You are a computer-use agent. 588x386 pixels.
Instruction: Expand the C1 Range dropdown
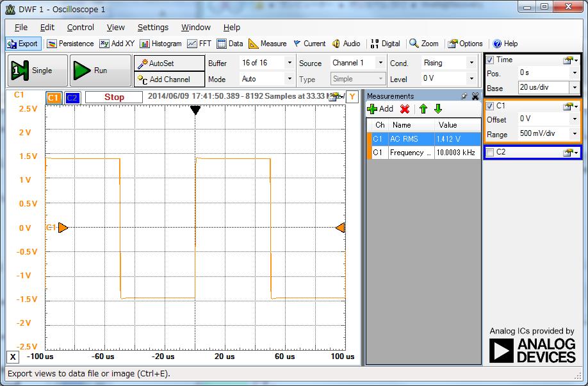pos(575,134)
